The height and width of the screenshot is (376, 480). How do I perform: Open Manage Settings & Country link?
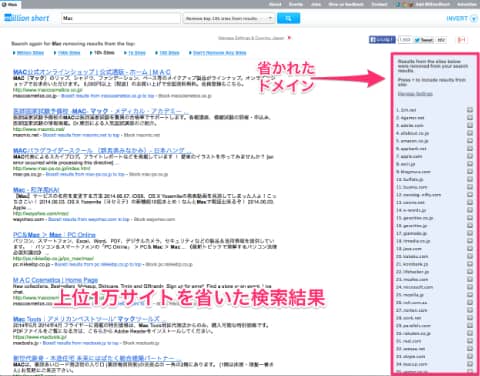(251, 38)
